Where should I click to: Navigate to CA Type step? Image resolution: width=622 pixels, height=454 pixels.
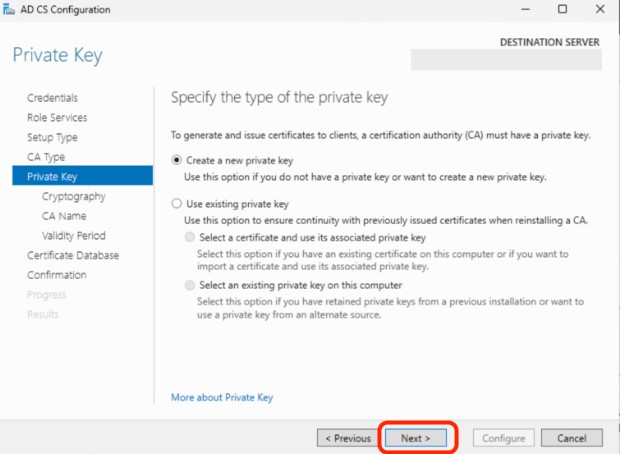[x=46, y=157]
